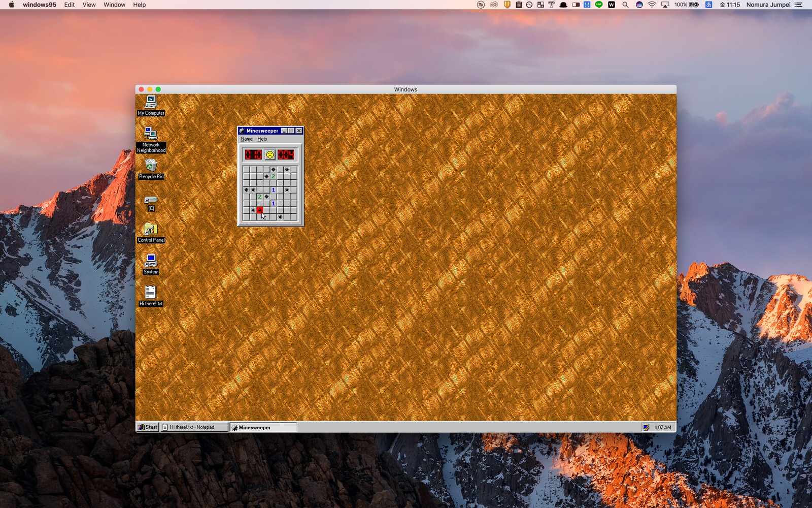
Task: Open the Minesweeper Help menu
Action: point(262,139)
